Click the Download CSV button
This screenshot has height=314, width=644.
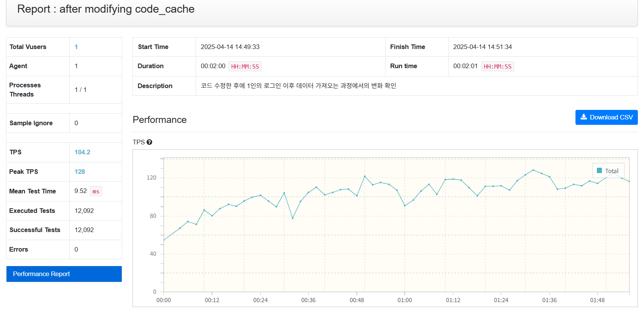[606, 117]
